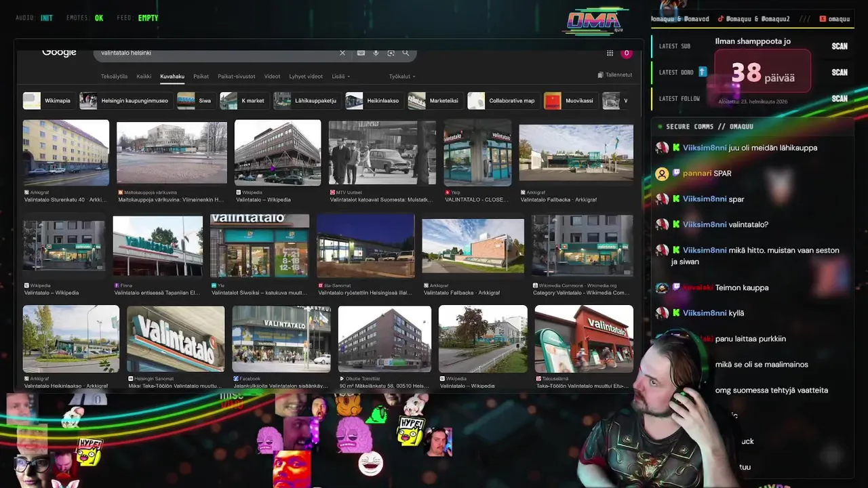Select the Muovikassi filter chip
The image size is (868, 488).
point(570,101)
